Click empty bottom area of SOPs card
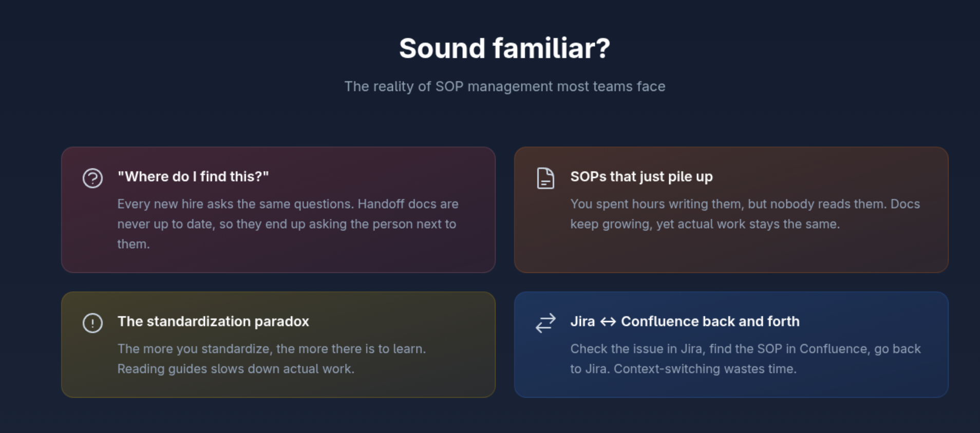 tap(730, 254)
